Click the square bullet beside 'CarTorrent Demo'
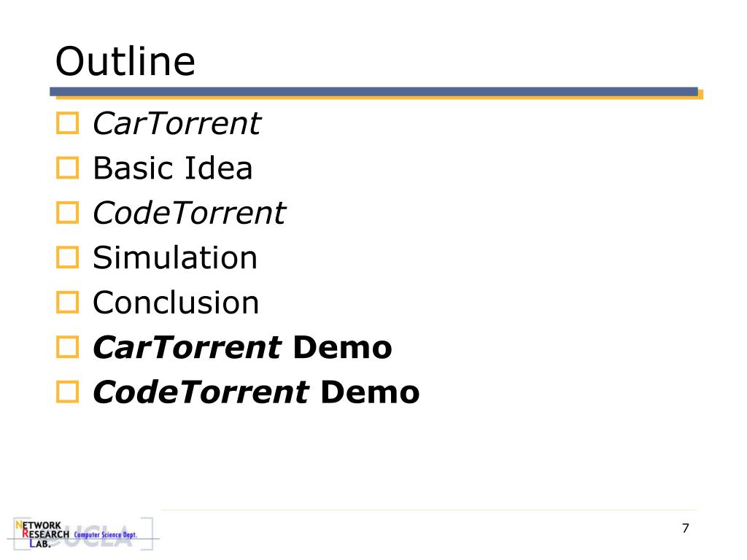 point(67,347)
